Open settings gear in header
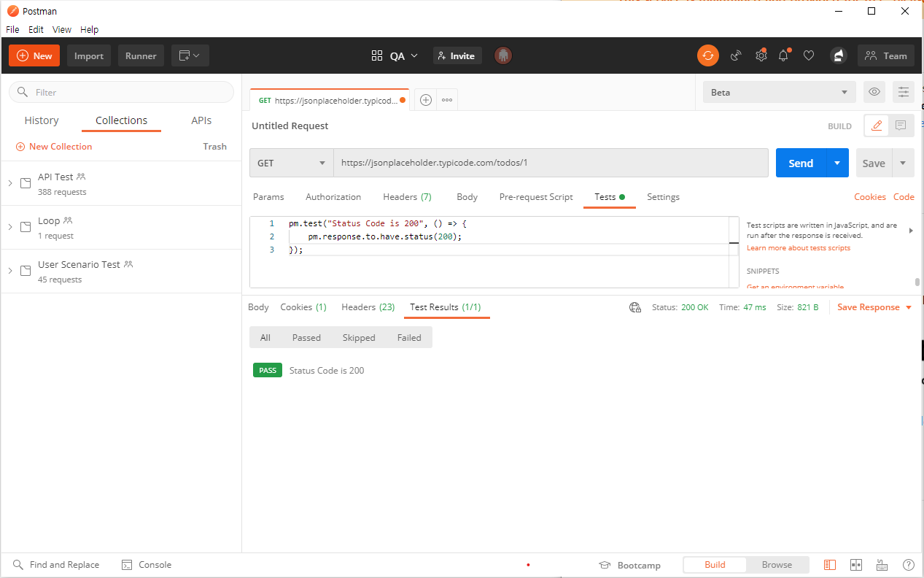This screenshot has height=578, width=924. coord(761,55)
